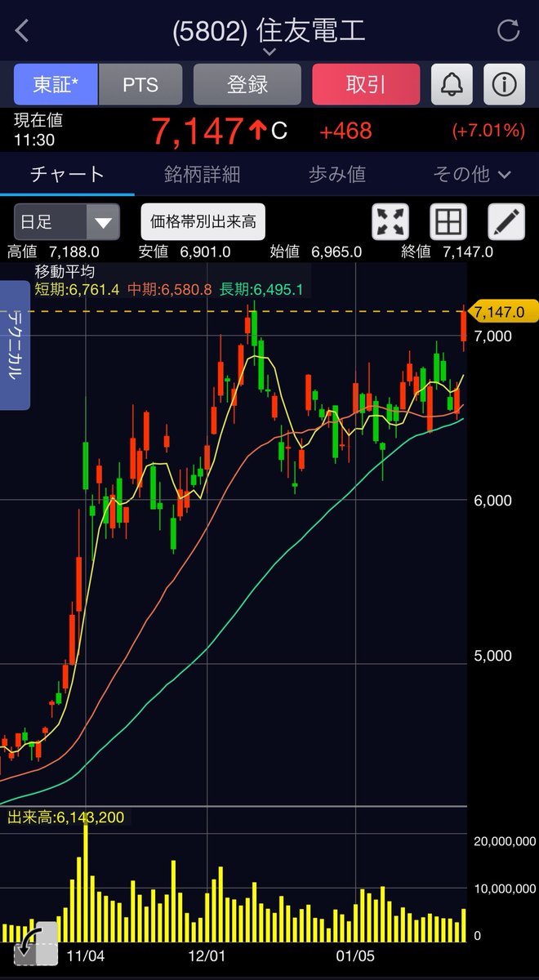
Task: Switch to PTS market
Action: coord(140,84)
